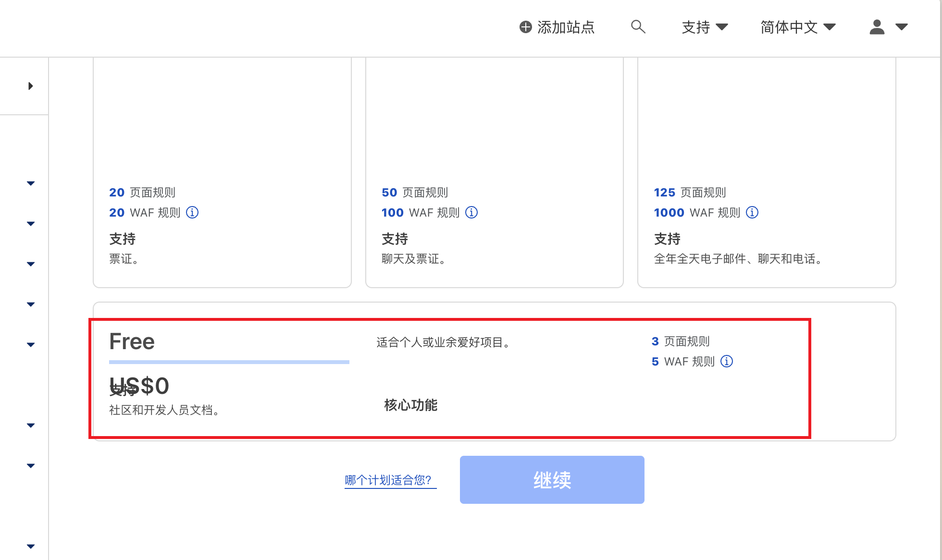Screen dimensions: 942x560
Task: Expand the sidebar with the right arrow
Action: 30,86
